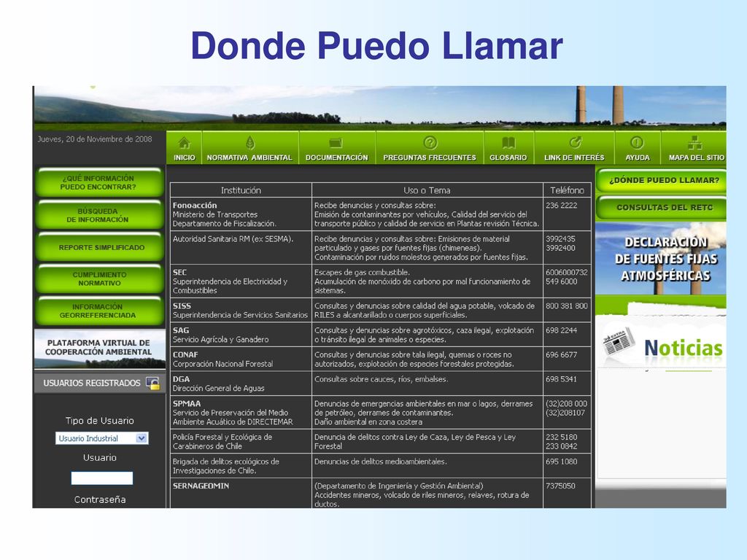Click Reporte Simplificado button
747x560 pixels.
[x=99, y=248]
